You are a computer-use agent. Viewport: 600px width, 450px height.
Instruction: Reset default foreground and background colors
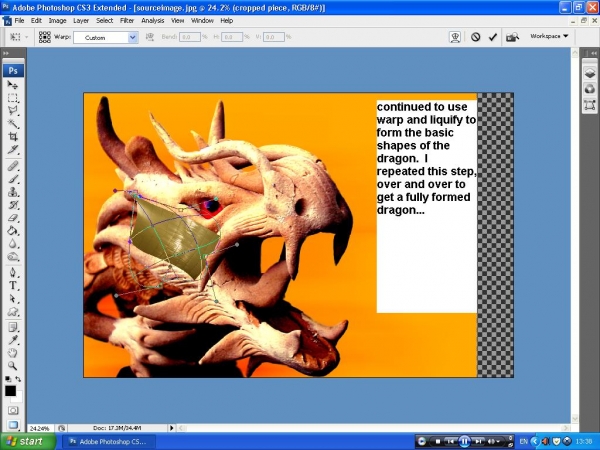point(8,379)
